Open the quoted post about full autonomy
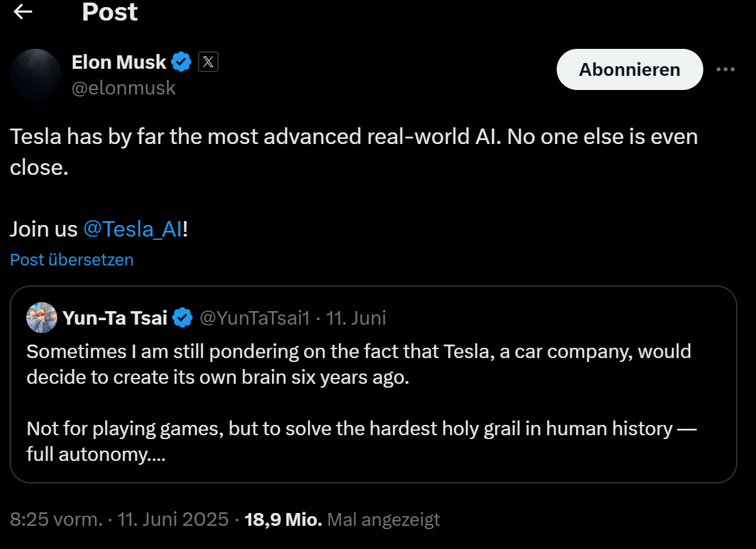Screen dimensions: 756x549 (373, 403)
